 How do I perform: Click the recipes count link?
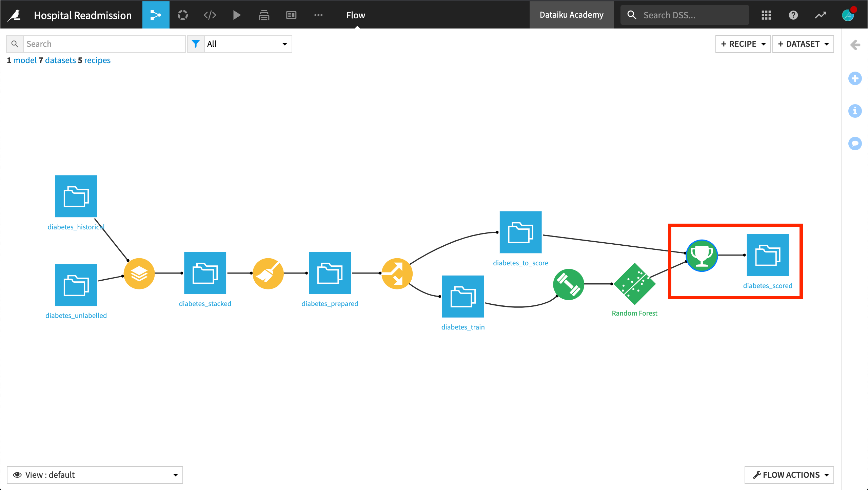[97, 60]
